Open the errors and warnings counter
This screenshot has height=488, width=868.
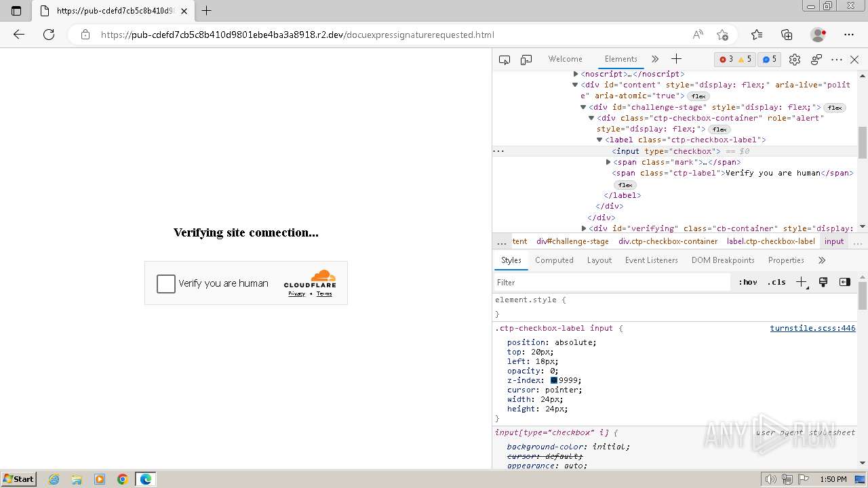(735, 60)
